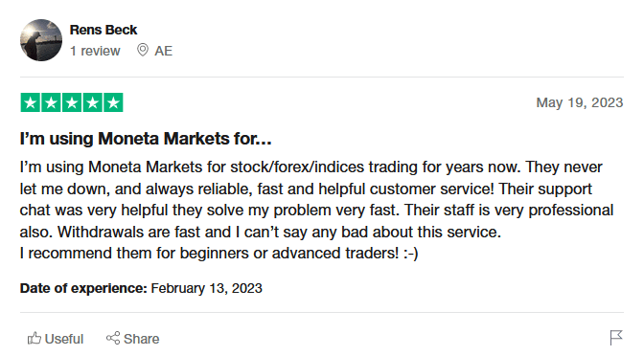Flag this review with the flag icon

(x=616, y=338)
